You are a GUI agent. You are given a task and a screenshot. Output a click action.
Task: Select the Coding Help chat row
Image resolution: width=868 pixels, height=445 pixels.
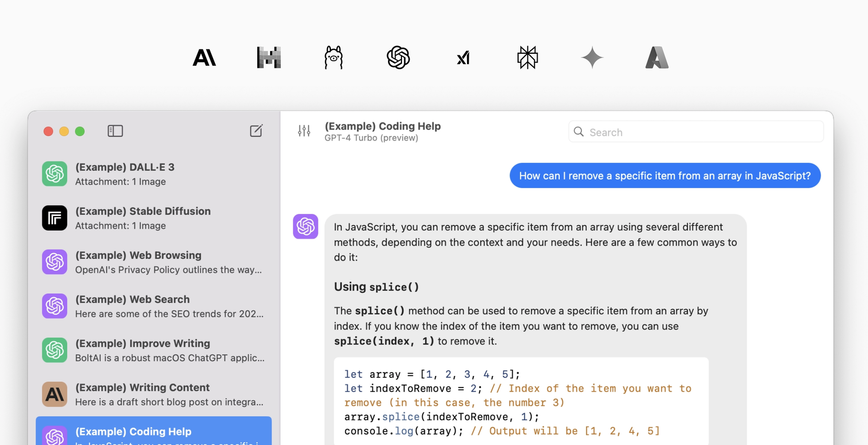[x=154, y=431]
